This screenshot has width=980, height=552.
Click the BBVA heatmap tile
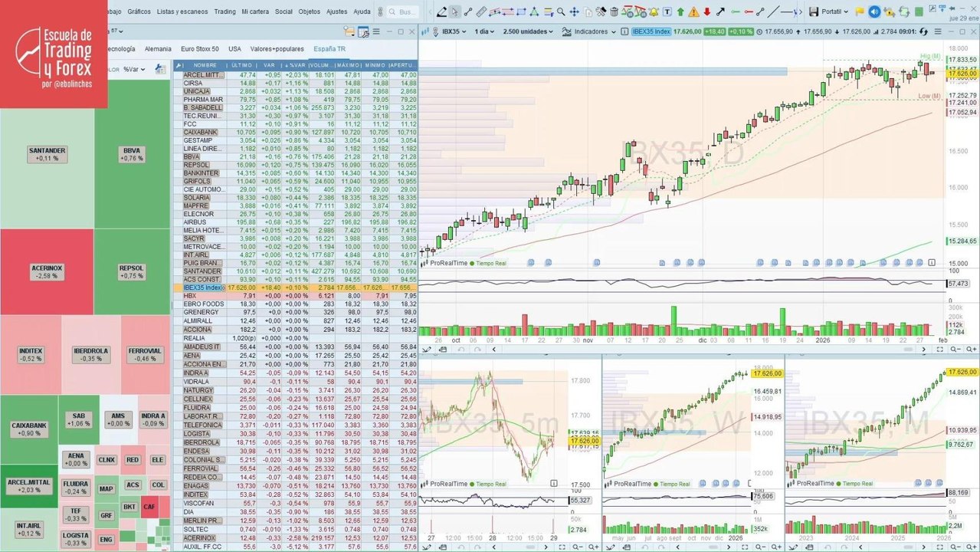[132, 154]
